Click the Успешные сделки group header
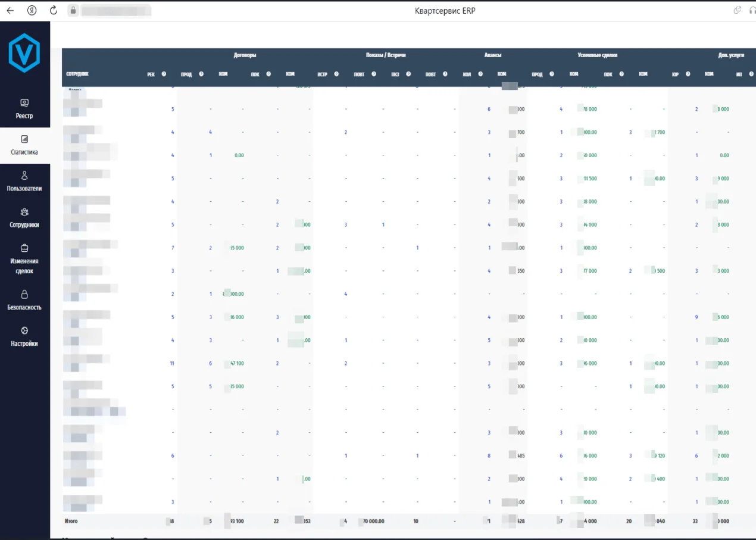The width and height of the screenshot is (756, 540). pyautogui.click(x=597, y=55)
